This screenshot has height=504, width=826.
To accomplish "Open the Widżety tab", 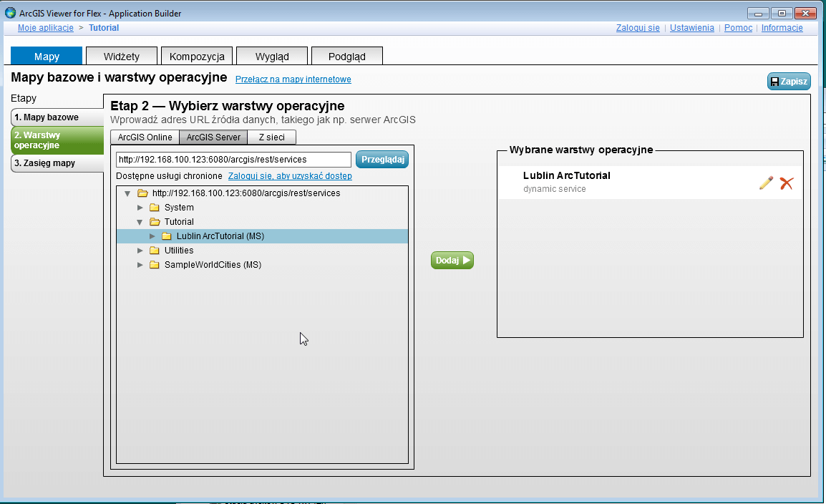I will 122,56.
